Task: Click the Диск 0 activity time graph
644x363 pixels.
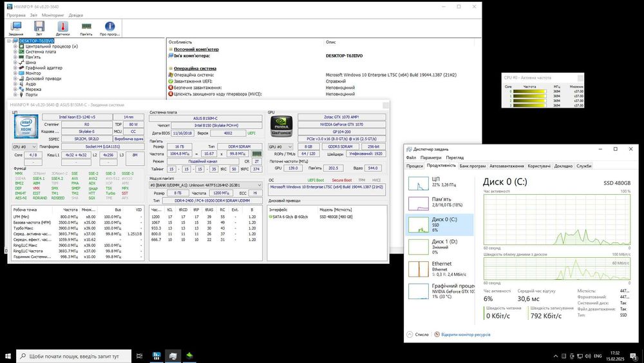Action: tap(557, 220)
